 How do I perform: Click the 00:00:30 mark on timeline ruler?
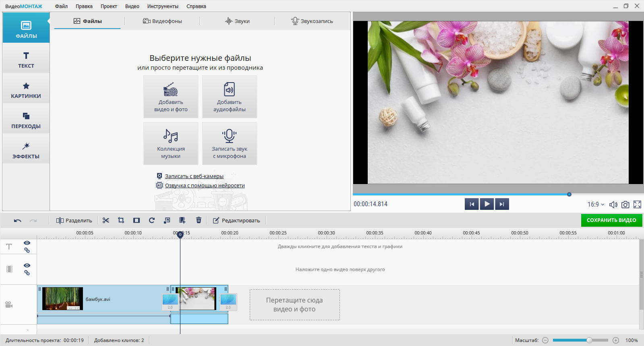point(326,233)
